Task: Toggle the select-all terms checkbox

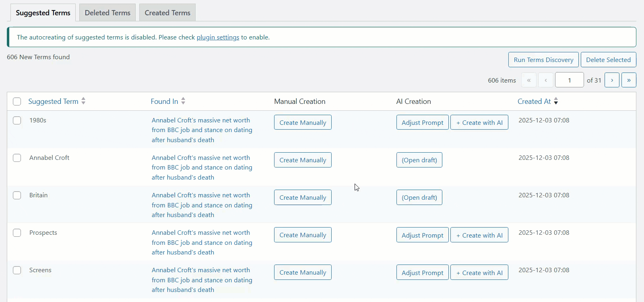Action: [17, 101]
